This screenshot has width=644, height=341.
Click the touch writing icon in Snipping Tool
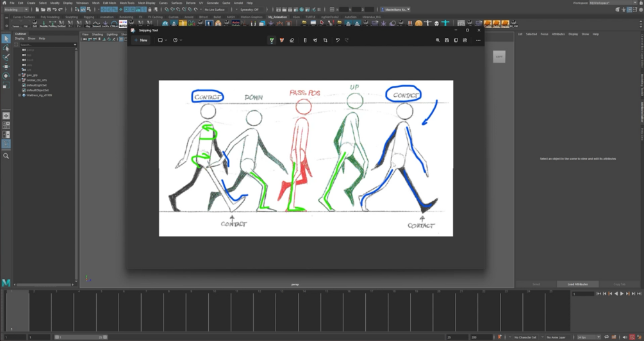315,40
